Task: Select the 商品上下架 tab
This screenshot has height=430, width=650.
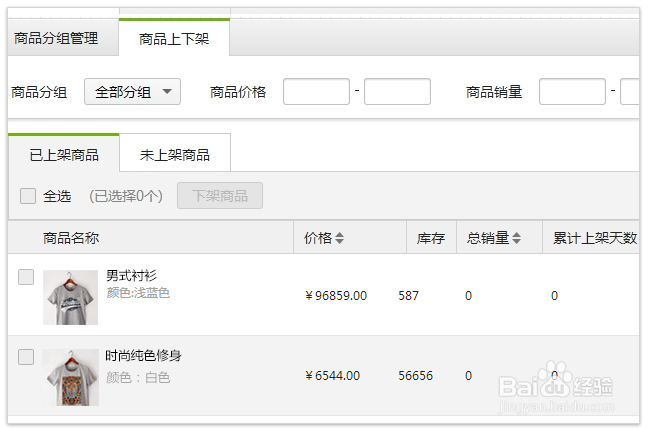Action: [174, 39]
